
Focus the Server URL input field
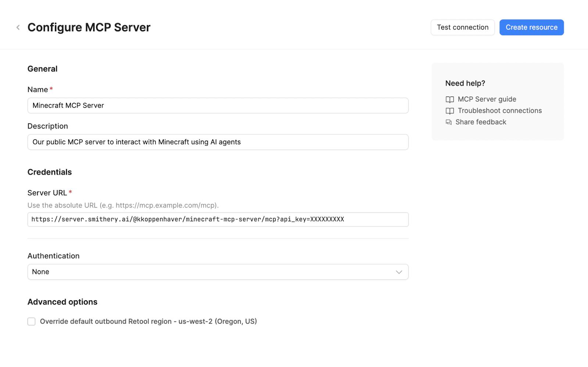pos(218,219)
